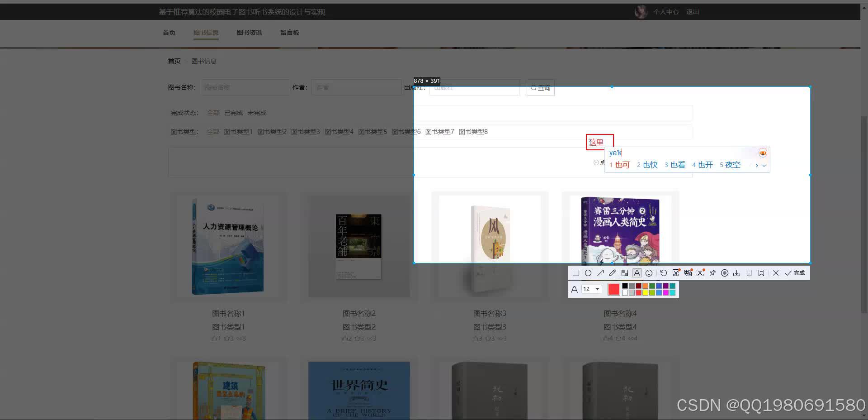Choose IME candidate 也开
This screenshot has height=420, width=868.
point(703,165)
